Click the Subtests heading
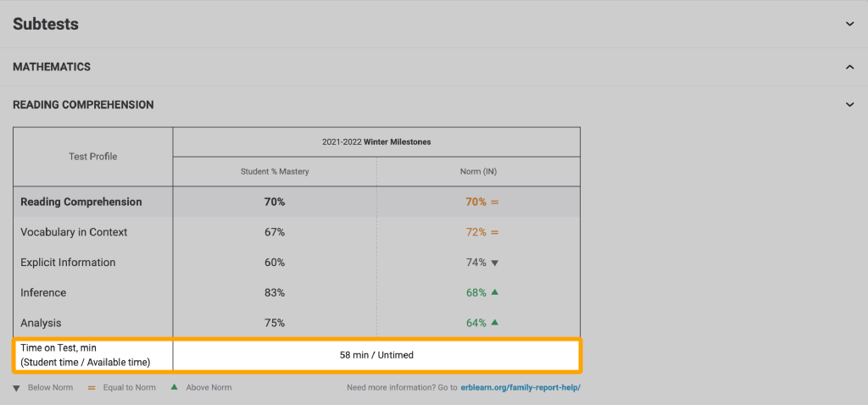The height and width of the screenshot is (405, 868). point(46,25)
